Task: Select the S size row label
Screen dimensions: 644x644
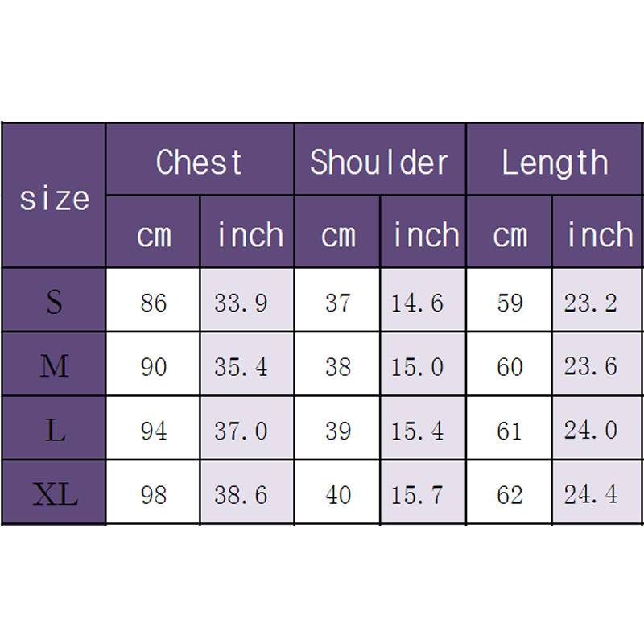Action: (x=54, y=302)
